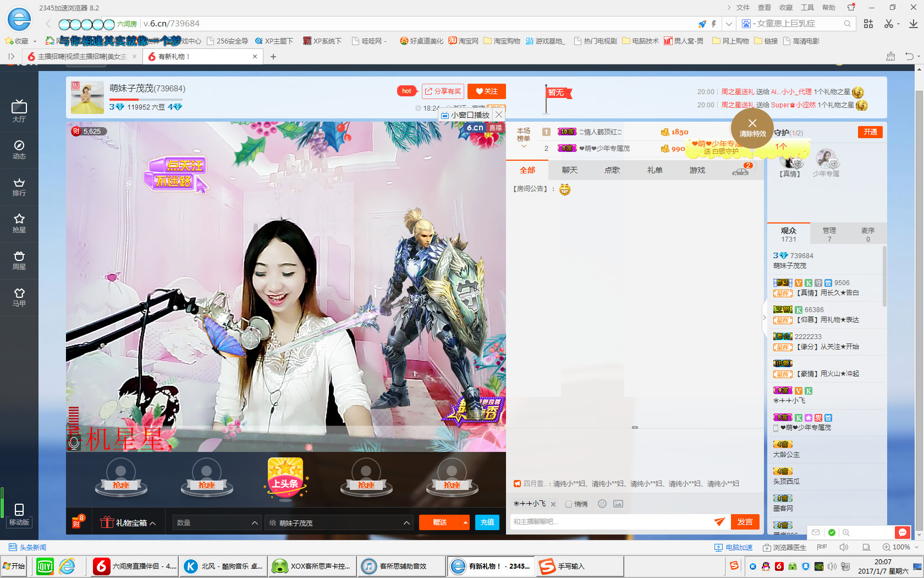
Task: Click the address bar rocket speed icon
Action: (x=702, y=24)
